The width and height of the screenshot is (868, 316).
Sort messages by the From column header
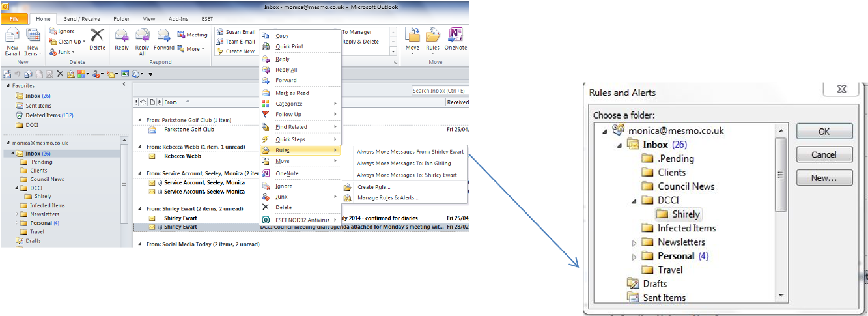point(171,102)
